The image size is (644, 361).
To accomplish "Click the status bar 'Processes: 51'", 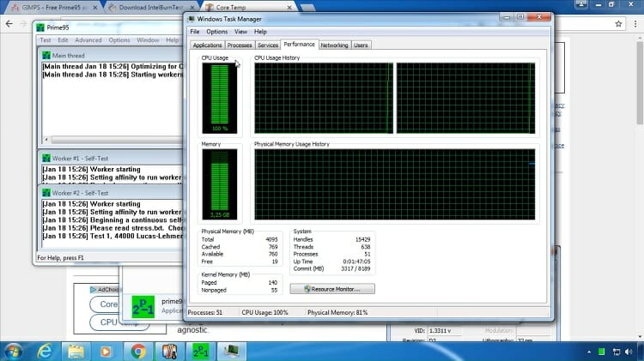I will (205, 313).
